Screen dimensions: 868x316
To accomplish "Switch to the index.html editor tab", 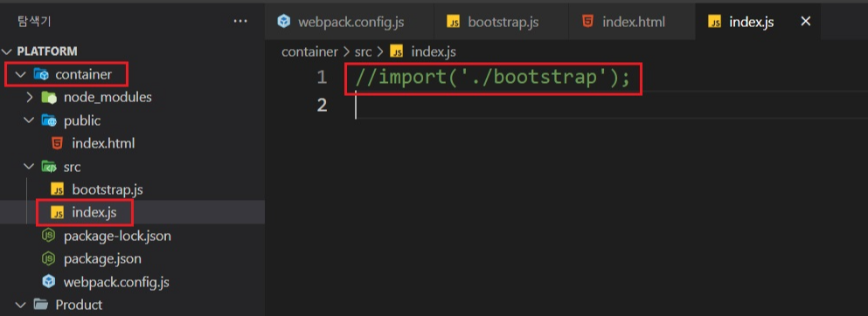I will pyautogui.click(x=632, y=22).
